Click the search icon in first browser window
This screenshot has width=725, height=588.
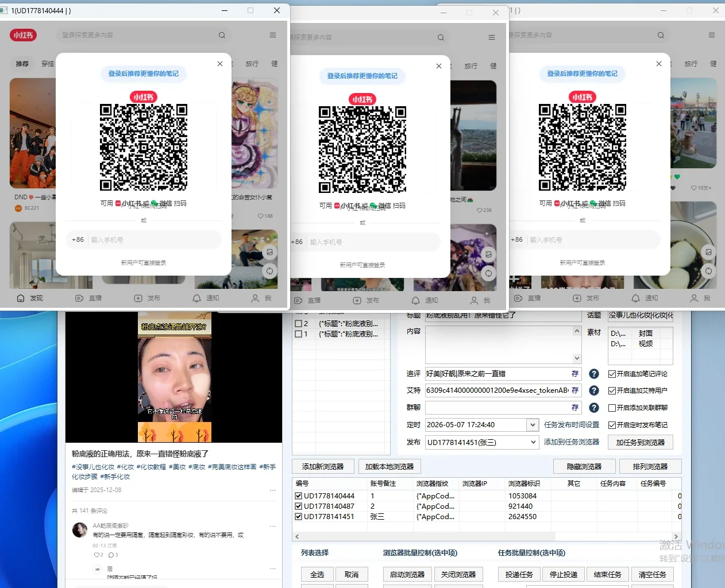point(222,35)
